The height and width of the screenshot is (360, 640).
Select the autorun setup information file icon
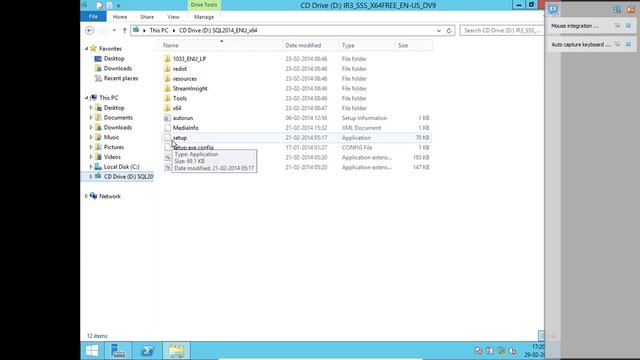(167, 118)
